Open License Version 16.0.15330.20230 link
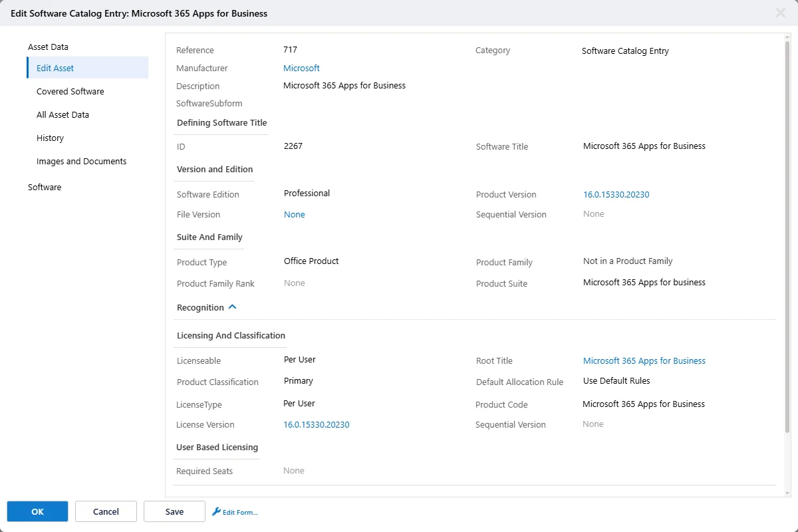Image resolution: width=798 pixels, height=532 pixels. click(317, 424)
